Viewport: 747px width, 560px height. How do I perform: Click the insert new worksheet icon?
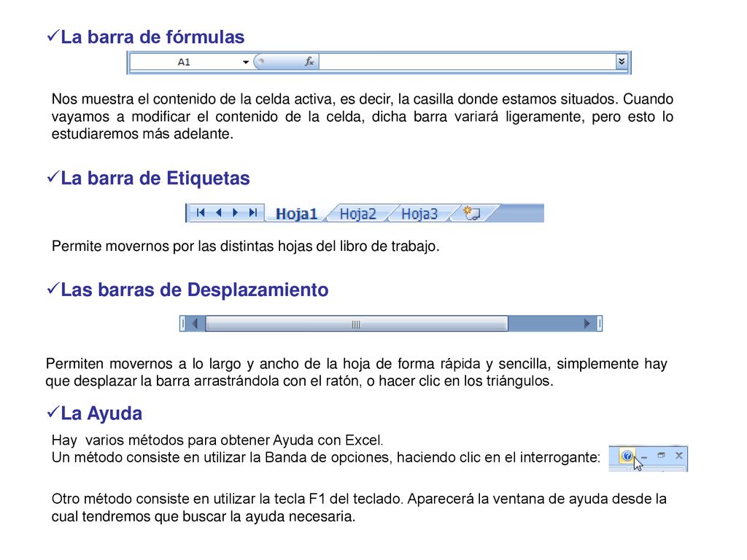(472, 213)
